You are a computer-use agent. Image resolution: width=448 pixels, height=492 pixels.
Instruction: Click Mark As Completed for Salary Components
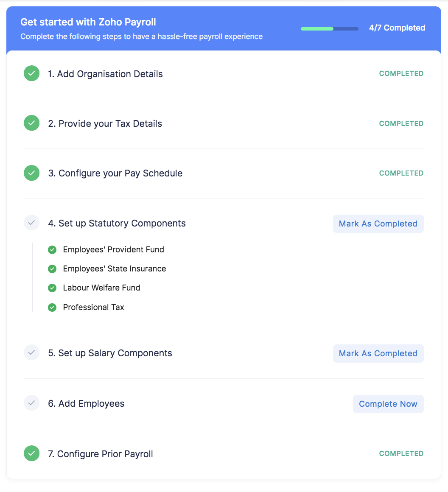[378, 353]
